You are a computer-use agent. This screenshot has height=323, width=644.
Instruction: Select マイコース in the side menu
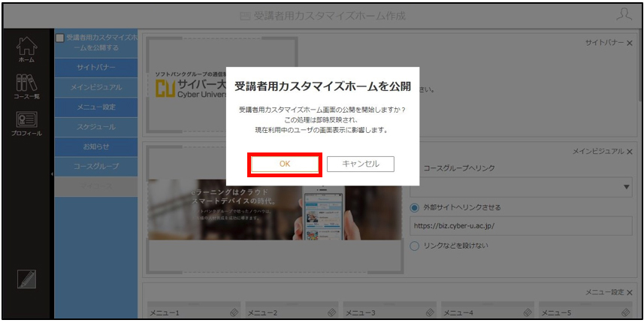[96, 186]
